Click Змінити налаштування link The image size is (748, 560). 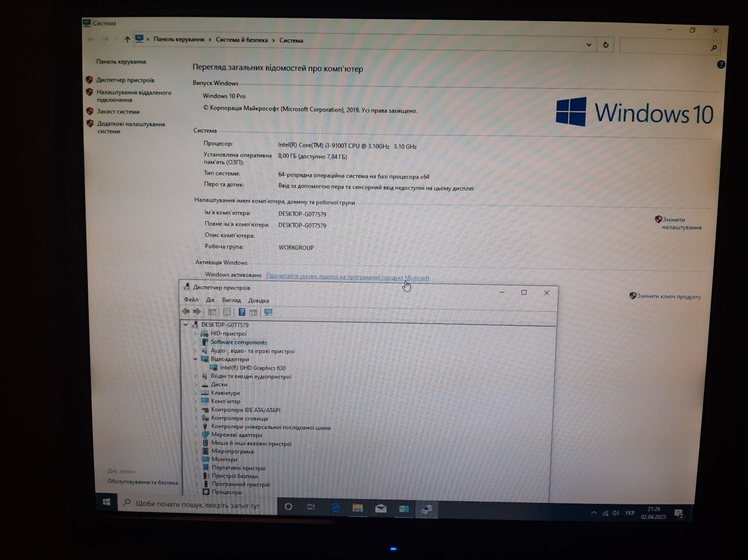click(x=681, y=223)
